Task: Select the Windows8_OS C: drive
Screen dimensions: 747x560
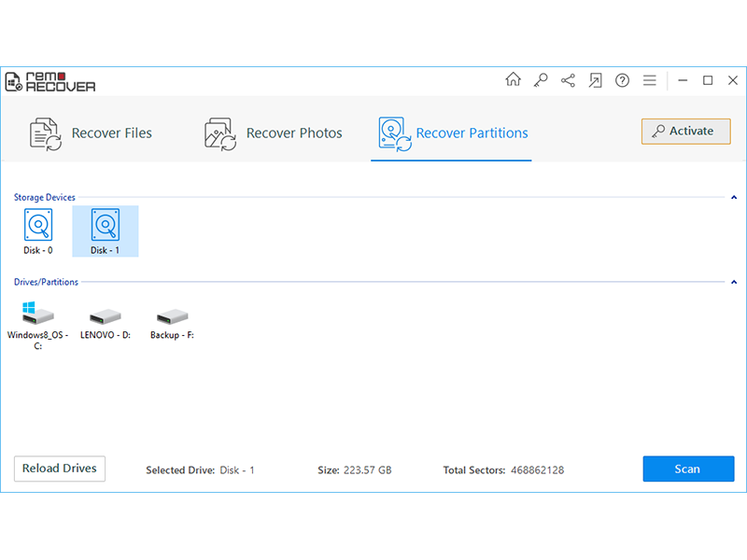Action: click(x=37, y=325)
